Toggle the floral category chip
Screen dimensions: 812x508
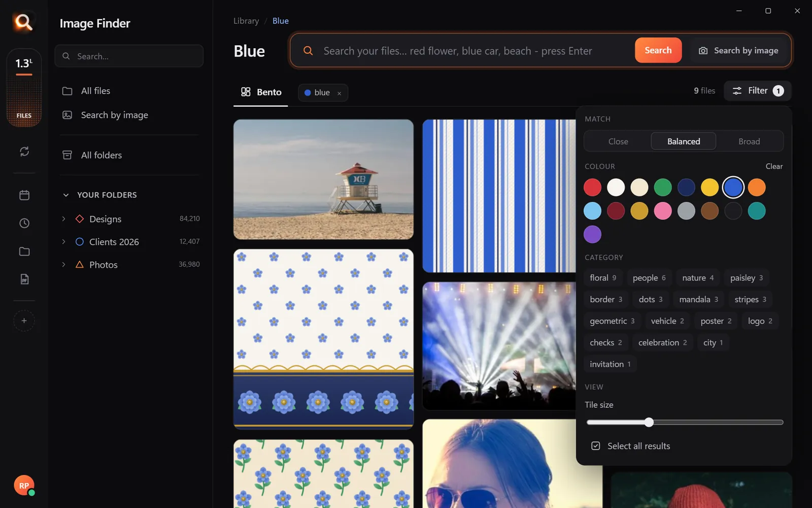click(x=603, y=278)
